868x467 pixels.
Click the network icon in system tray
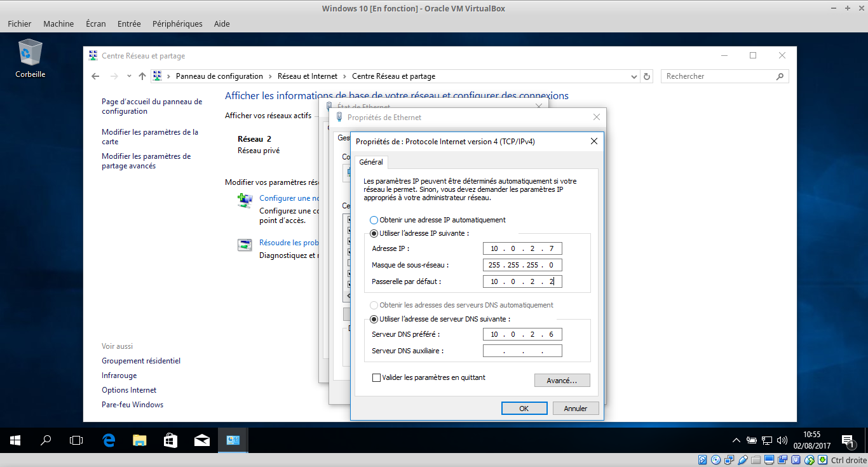(767, 440)
